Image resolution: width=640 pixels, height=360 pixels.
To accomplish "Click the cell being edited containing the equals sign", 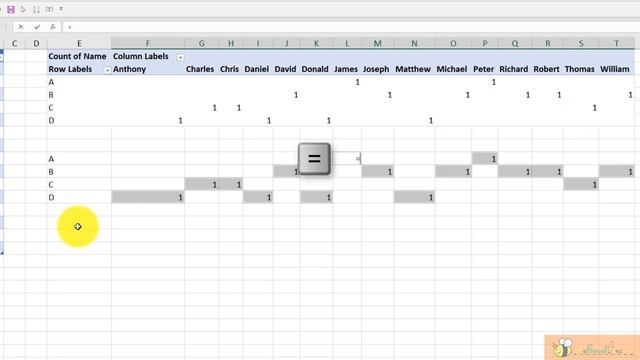I will pos(347,158).
